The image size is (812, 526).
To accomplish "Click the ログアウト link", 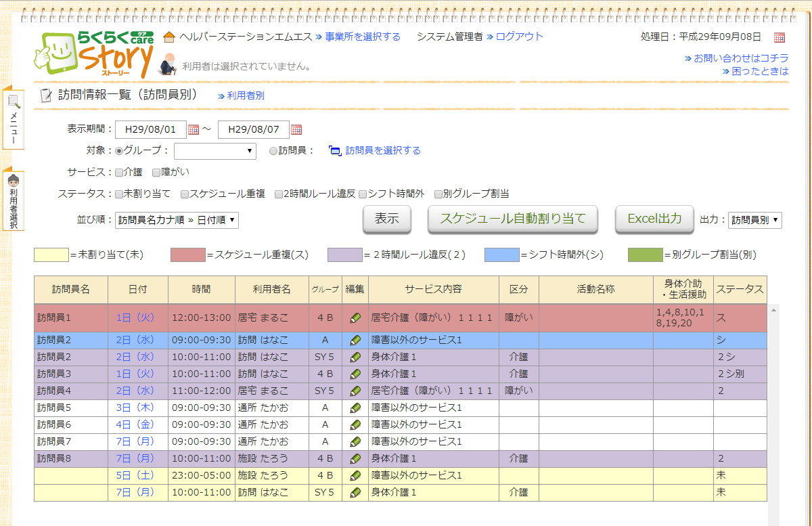I will 520,37.
